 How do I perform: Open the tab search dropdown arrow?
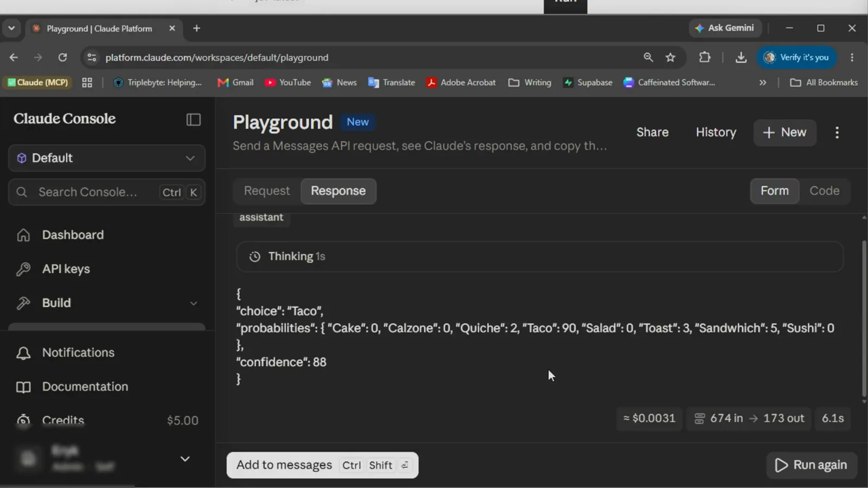click(x=11, y=28)
